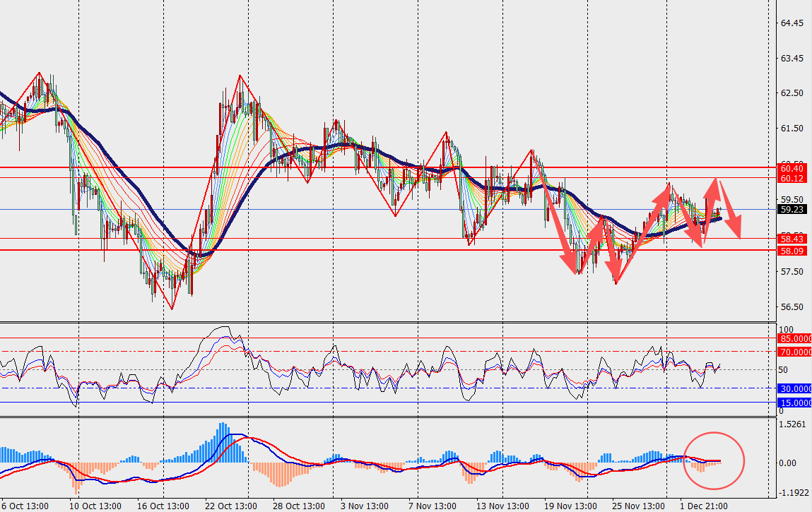Click the 64.45 price scale value

(791, 23)
